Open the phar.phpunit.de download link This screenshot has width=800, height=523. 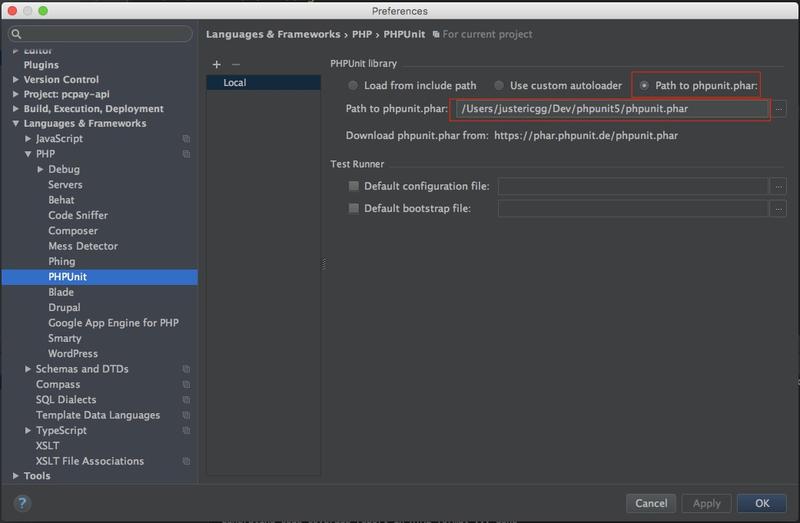coord(586,136)
